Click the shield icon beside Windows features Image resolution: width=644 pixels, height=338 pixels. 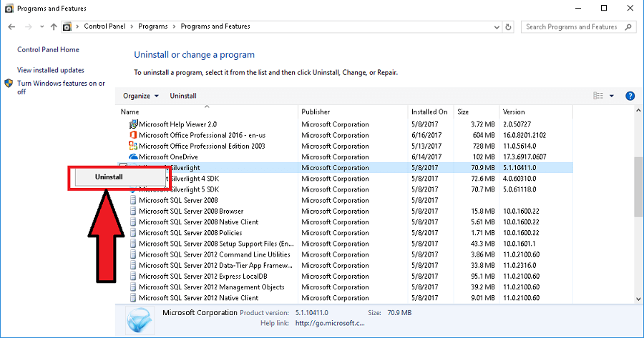point(9,84)
